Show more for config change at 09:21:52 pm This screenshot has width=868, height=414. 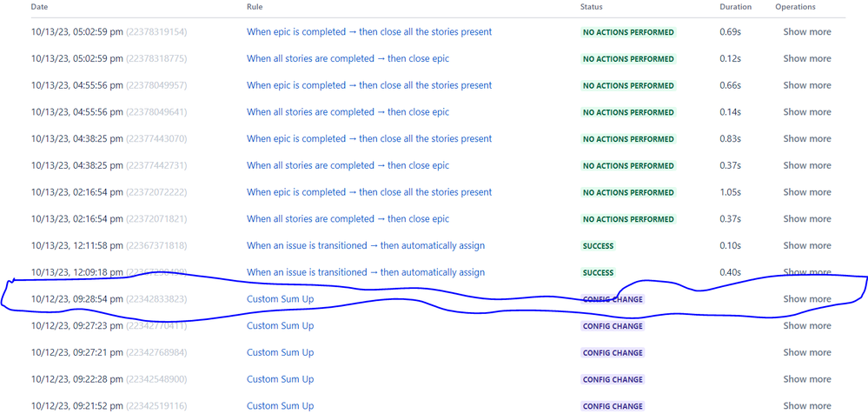point(807,405)
